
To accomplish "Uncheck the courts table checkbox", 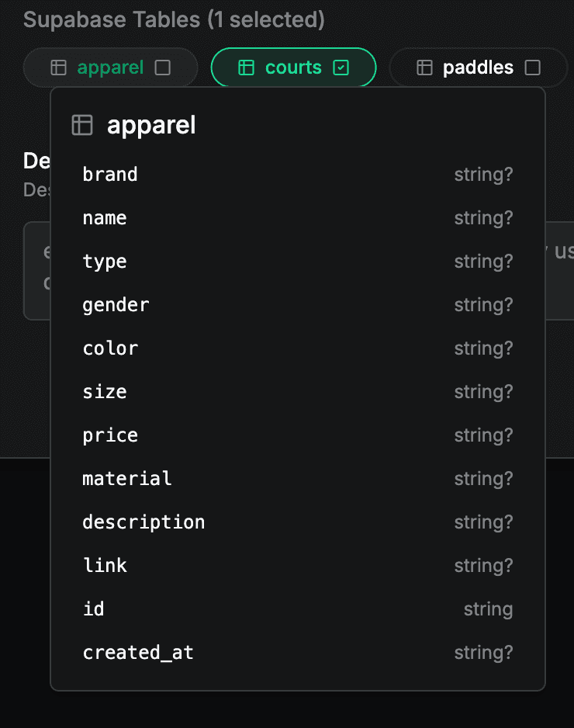I will click(x=341, y=68).
